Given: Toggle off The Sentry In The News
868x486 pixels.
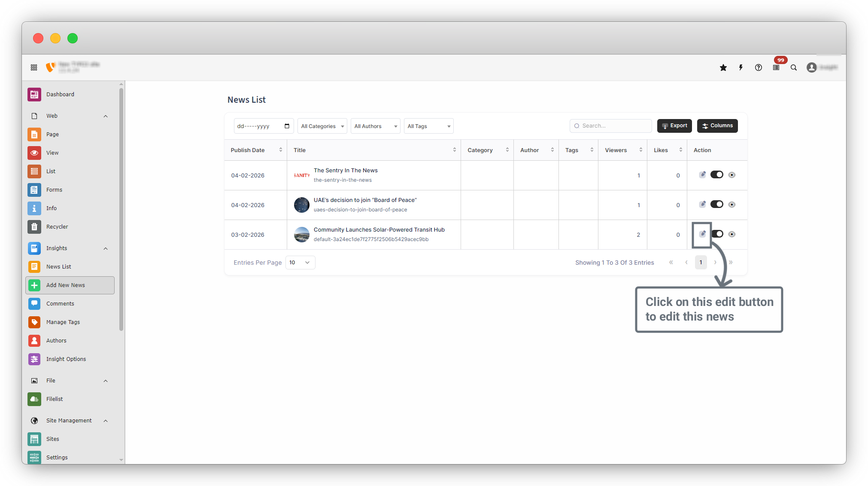Looking at the screenshot, I should pyautogui.click(x=717, y=175).
